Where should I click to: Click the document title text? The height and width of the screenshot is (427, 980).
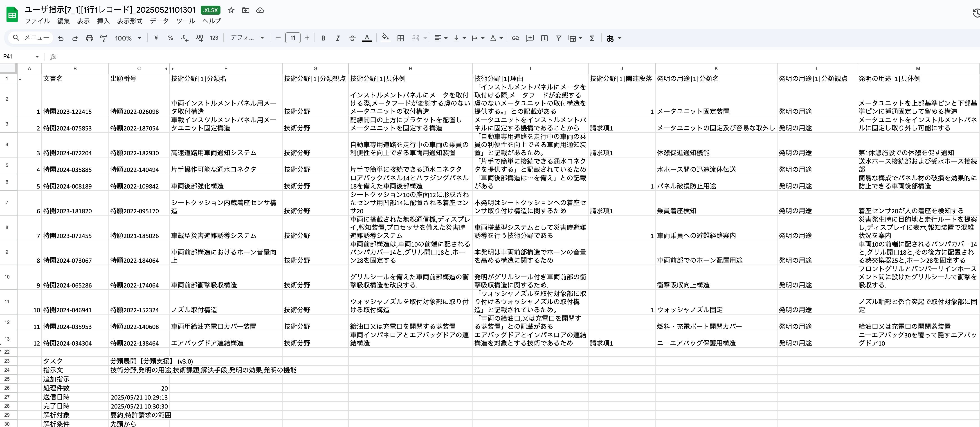110,10
